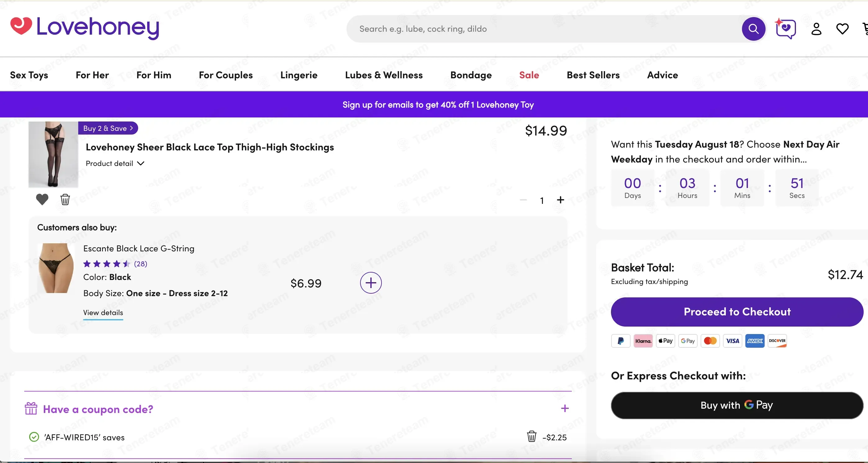The image size is (868, 463).
Task: Decrease the stockings quantity with minus
Action: point(523,200)
